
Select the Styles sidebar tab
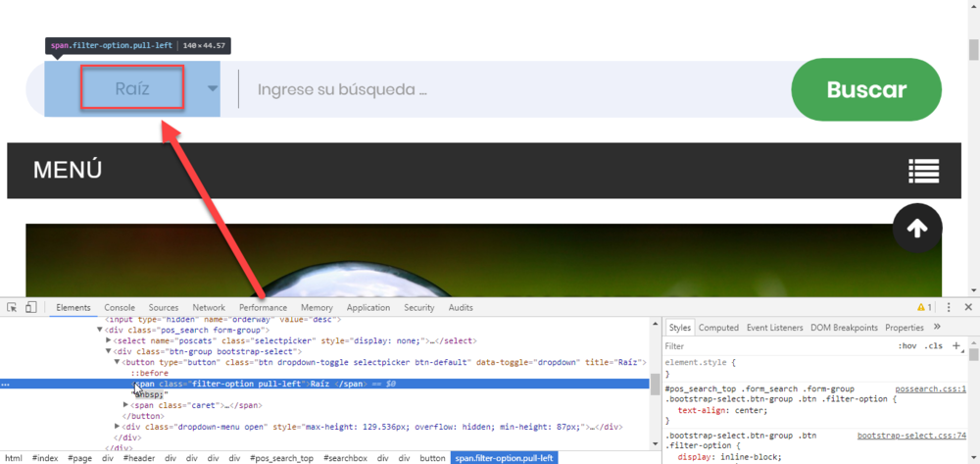679,328
